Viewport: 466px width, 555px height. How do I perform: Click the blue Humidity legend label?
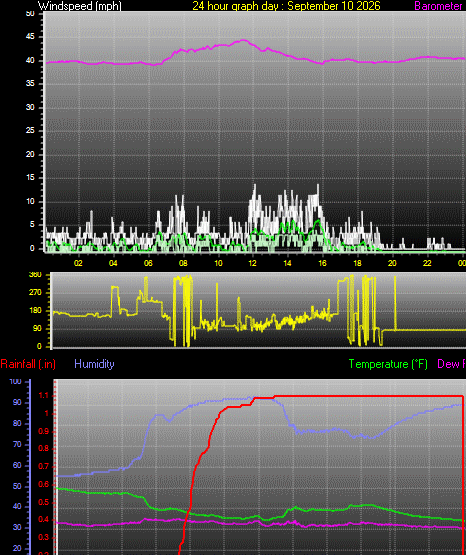click(x=94, y=364)
